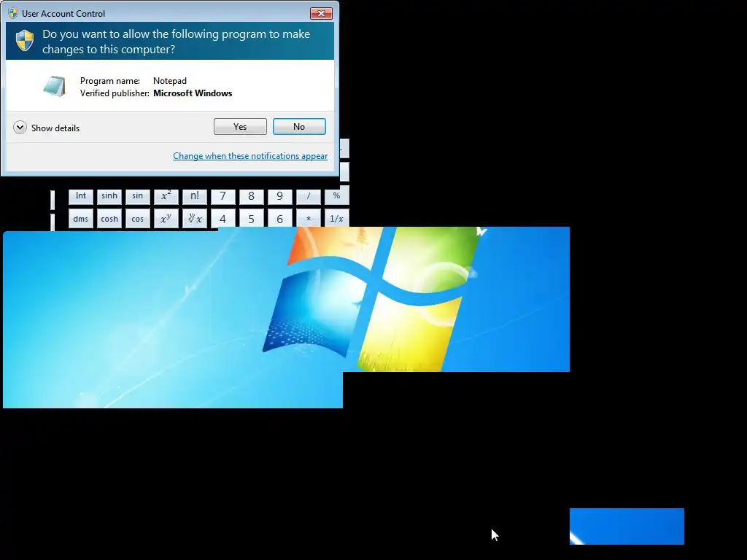This screenshot has height=560, width=747.
Task: Click the 'Notepad' program name text
Action: [169, 81]
